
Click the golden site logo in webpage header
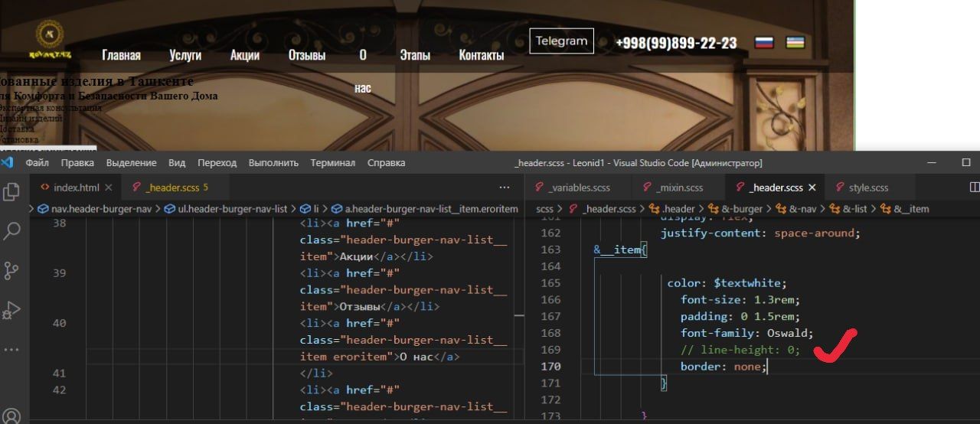coord(49,38)
